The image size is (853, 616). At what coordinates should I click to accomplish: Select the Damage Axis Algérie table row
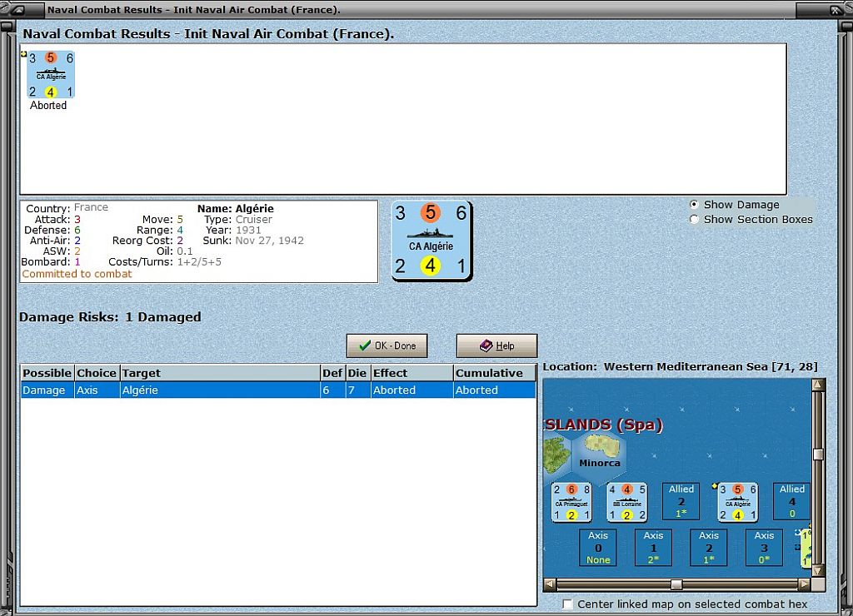278,390
